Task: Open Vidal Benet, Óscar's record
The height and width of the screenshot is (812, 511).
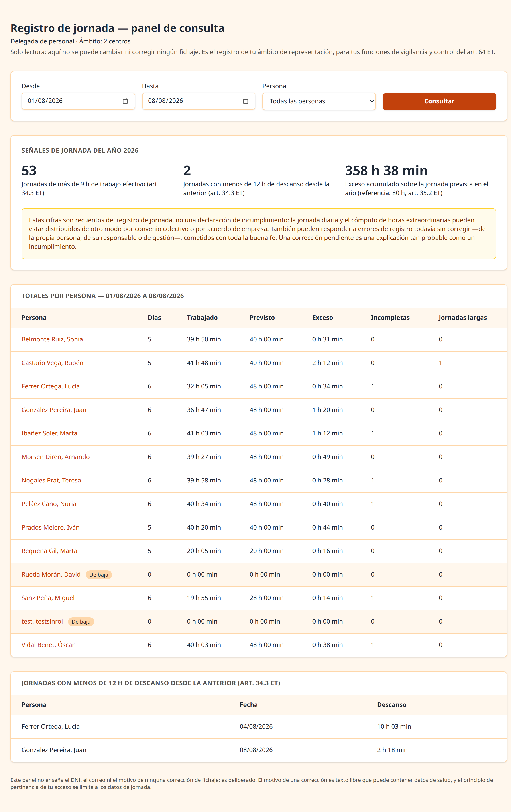Action: pyautogui.click(x=48, y=645)
